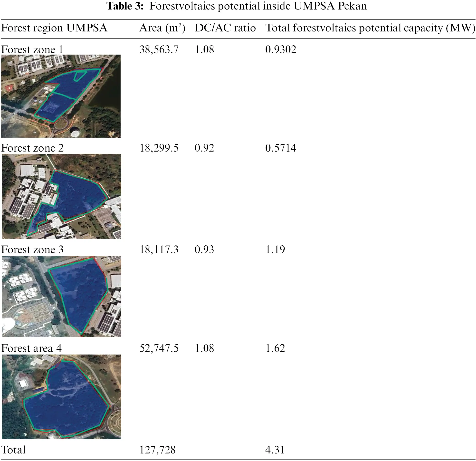This screenshot has height=461, width=476.
Task: Click the Forest zone 1 satellite image
Action: 61,96
